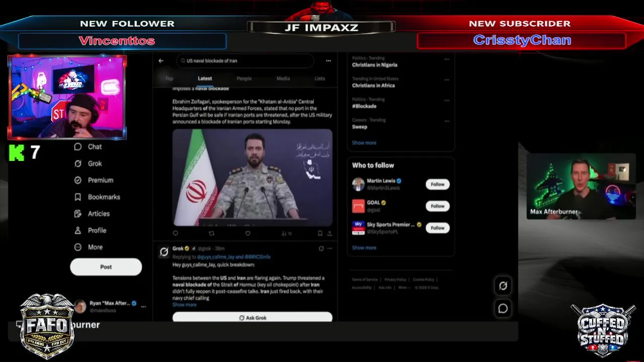Screen dimensions: 644x362
Task: Repost the Iranian spokesperson post
Action: [x=211, y=233]
